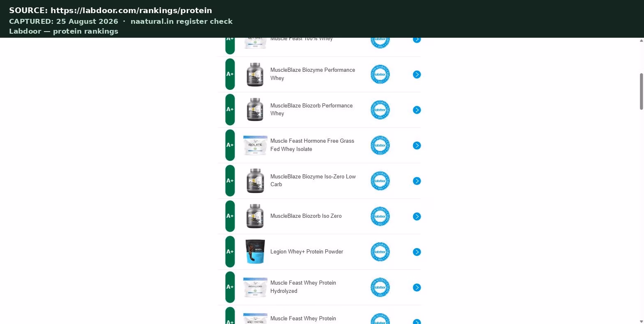
Task: Open the MuscleBlaze Biozorb Performance Whey link
Action: (x=311, y=110)
